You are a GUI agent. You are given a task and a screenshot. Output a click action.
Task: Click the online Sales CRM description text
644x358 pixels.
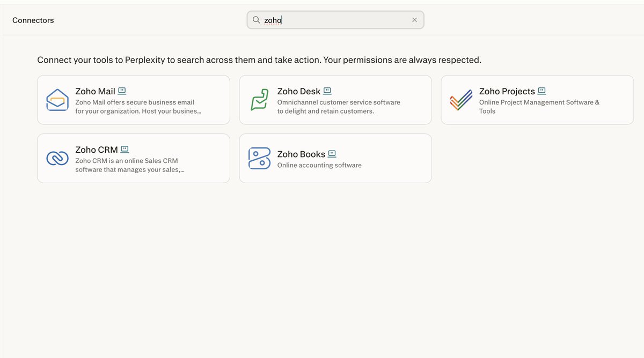[x=129, y=165]
